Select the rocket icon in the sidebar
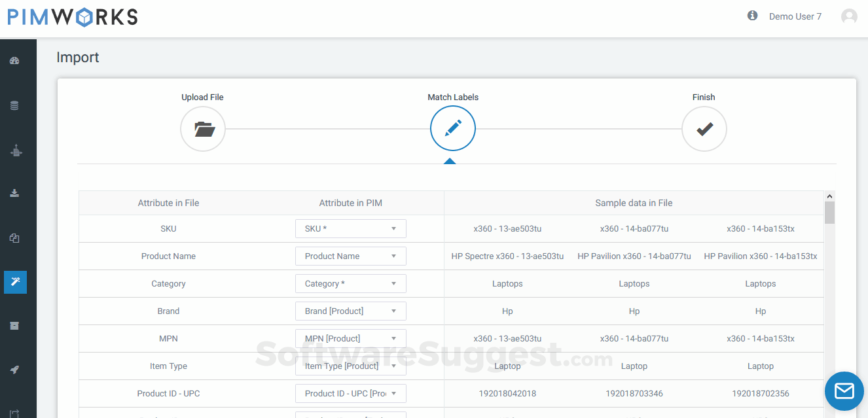 tap(15, 370)
